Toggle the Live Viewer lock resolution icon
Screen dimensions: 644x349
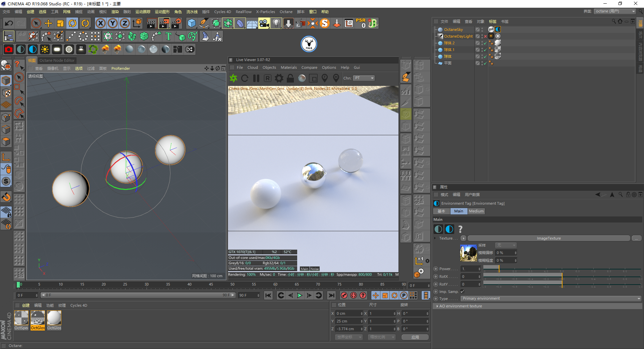click(x=290, y=78)
